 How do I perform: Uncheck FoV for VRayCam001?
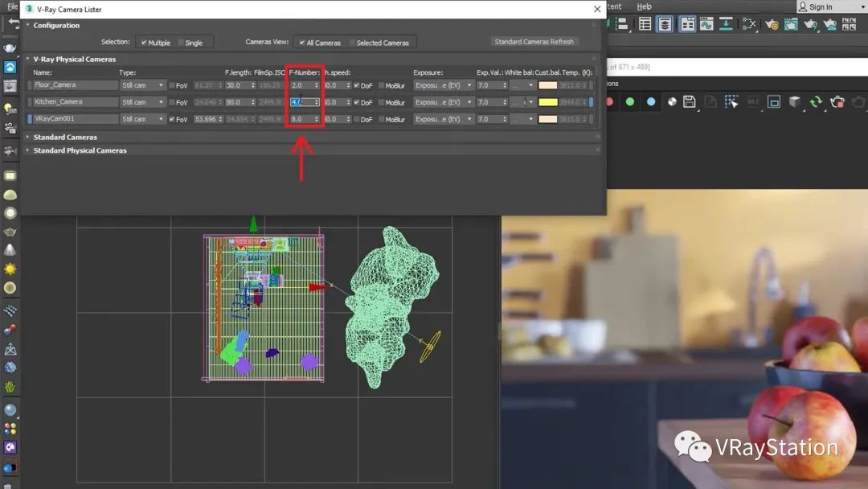pos(173,119)
